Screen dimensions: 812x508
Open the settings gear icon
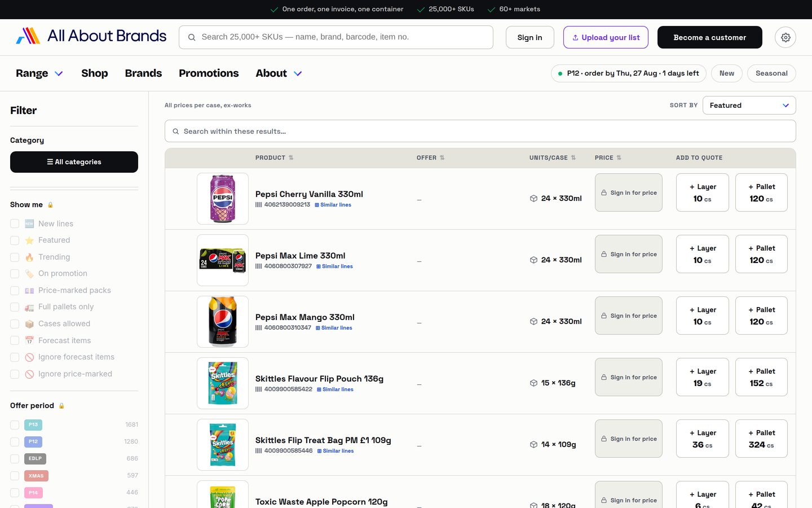pyautogui.click(x=785, y=37)
